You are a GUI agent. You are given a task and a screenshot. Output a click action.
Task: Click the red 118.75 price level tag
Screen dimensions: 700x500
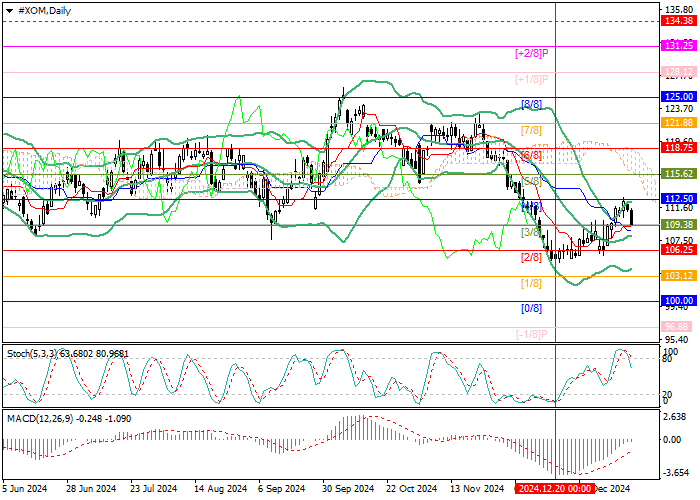click(x=679, y=147)
